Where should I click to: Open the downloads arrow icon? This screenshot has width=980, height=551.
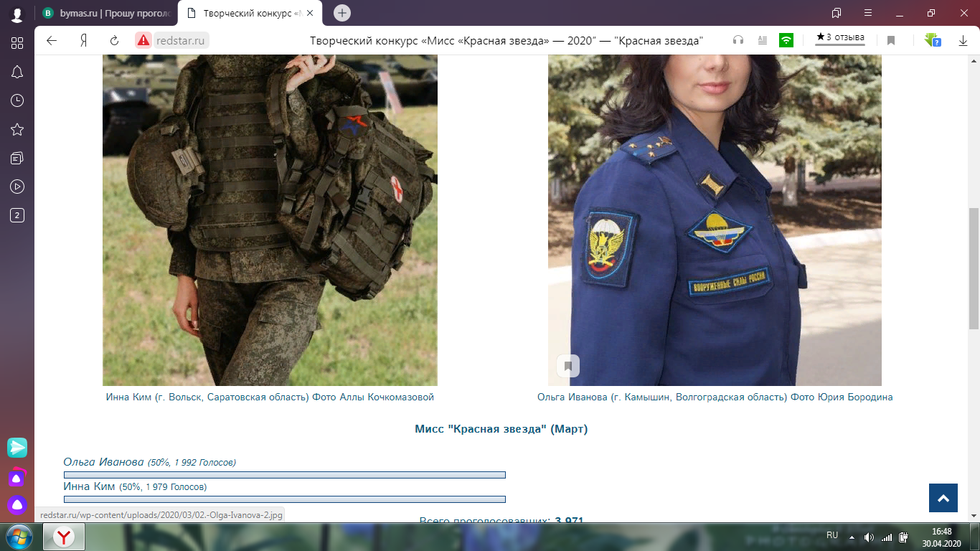point(963,41)
